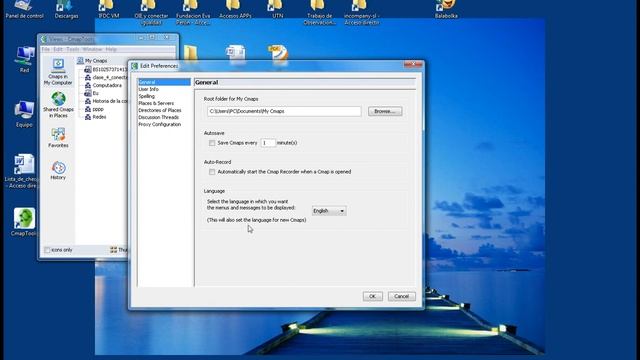Select the clase_4_conecta cmap icon

point(88,77)
